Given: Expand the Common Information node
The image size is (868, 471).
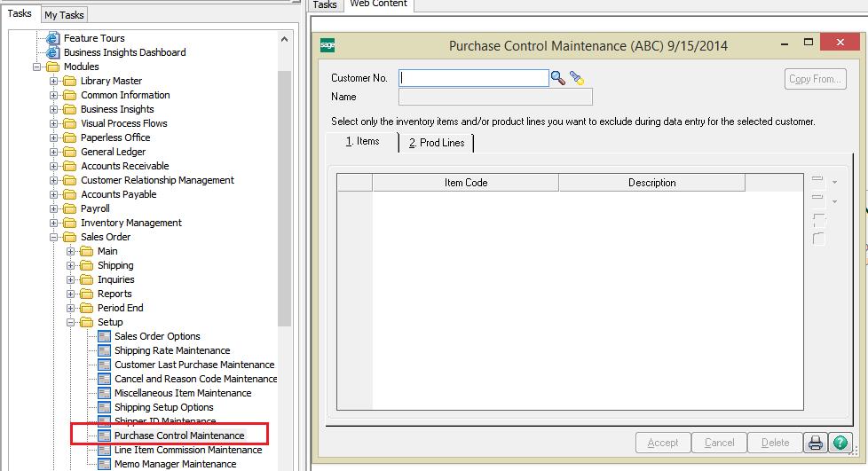Looking at the screenshot, I should tap(54, 95).
